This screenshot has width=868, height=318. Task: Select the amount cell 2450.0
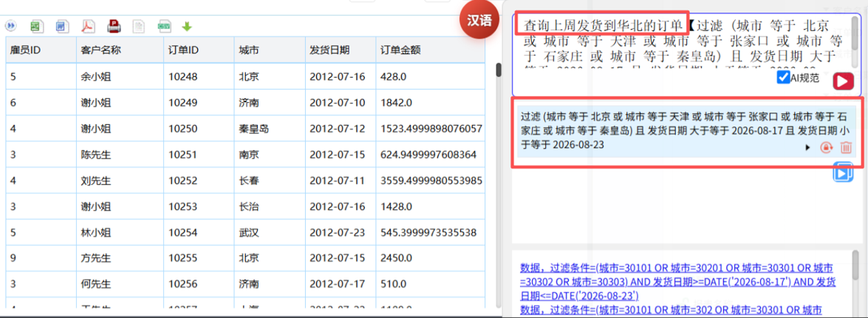pyautogui.click(x=430, y=258)
